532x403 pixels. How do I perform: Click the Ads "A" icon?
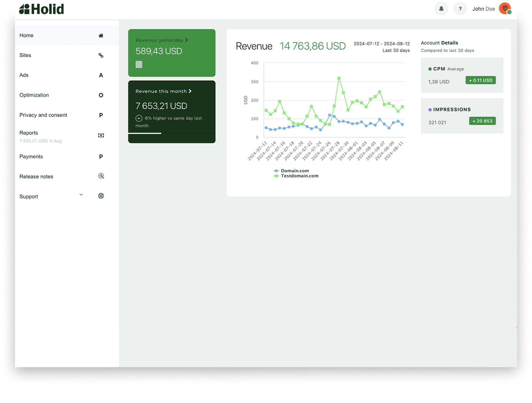tap(101, 75)
